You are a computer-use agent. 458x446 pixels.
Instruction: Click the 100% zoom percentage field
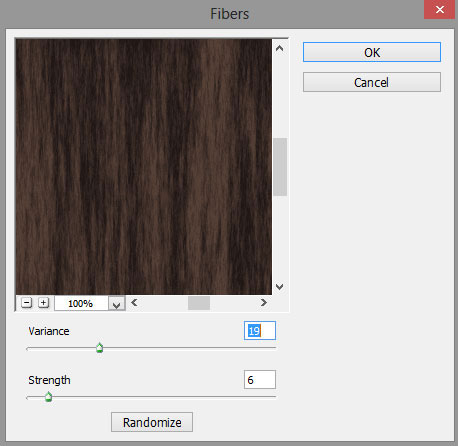tap(81, 303)
